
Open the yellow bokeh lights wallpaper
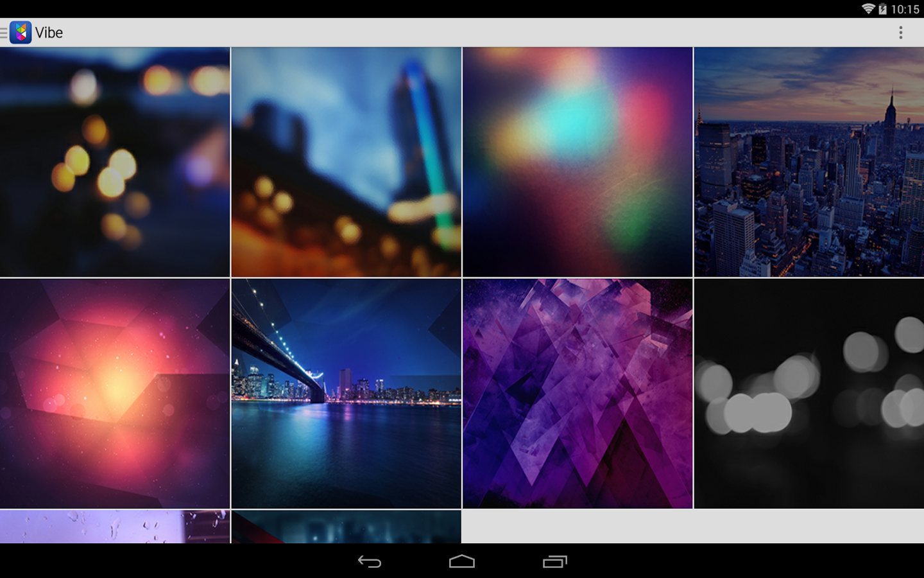pyautogui.click(x=115, y=162)
